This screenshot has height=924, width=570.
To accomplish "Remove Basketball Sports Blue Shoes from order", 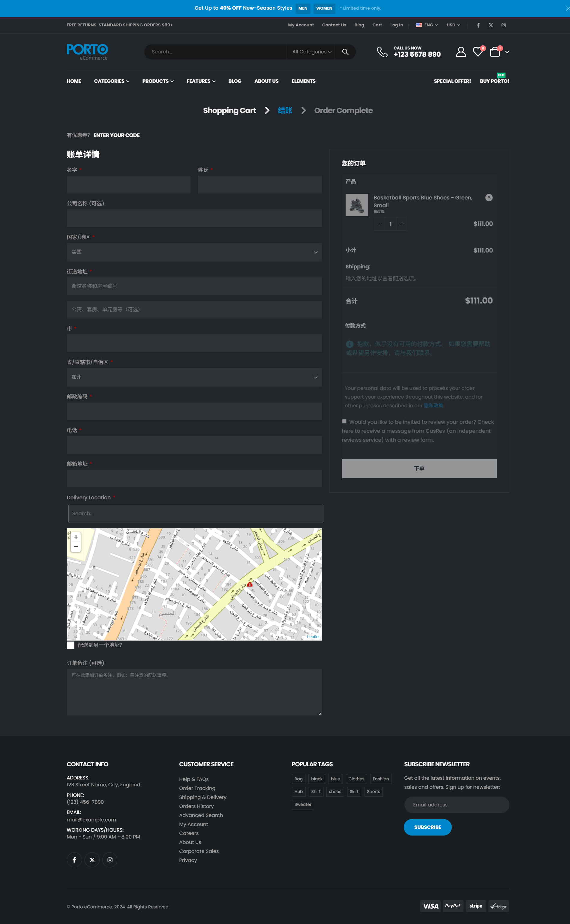I will pos(489,198).
